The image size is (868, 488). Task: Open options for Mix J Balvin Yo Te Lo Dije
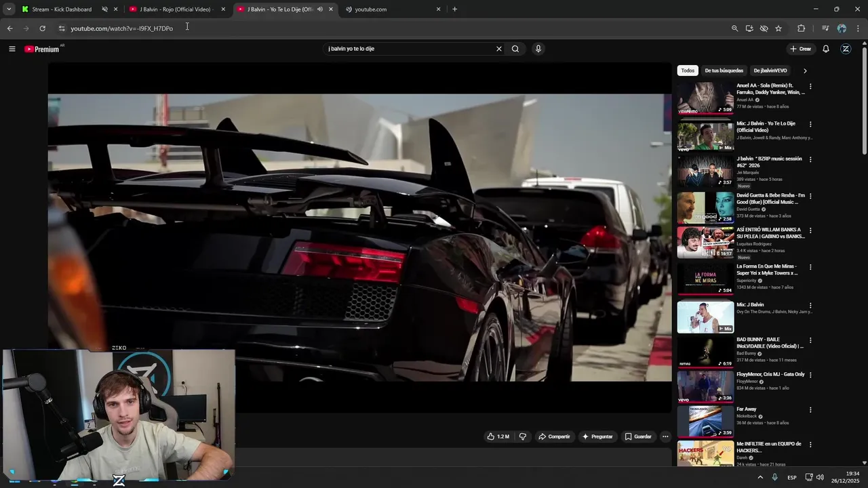(x=810, y=125)
